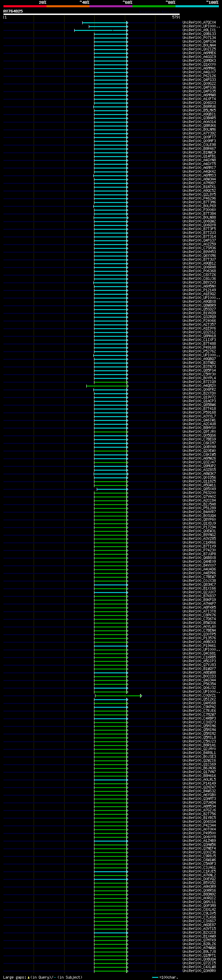Viewport: 222px width, 980px height.
Task: Click the UniRef100_Q5MIM6 label
Action: 199,726
